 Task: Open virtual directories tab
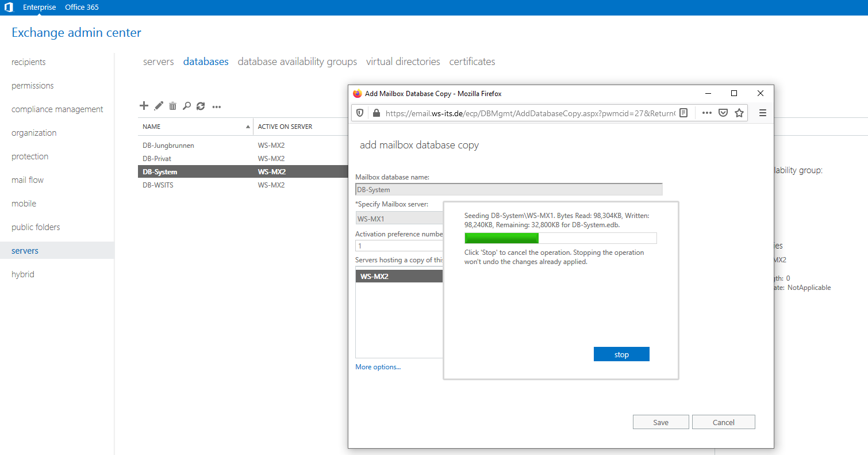(403, 62)
